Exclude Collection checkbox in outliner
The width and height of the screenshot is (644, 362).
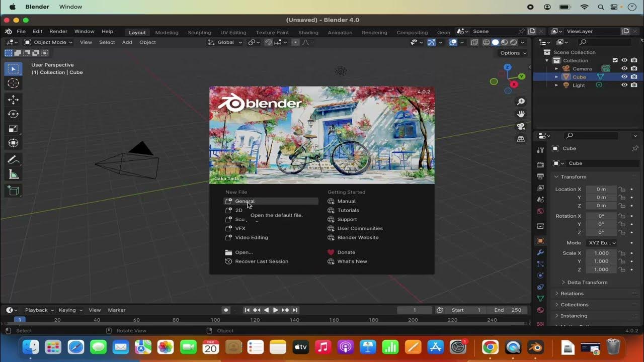tap(615, 60)
